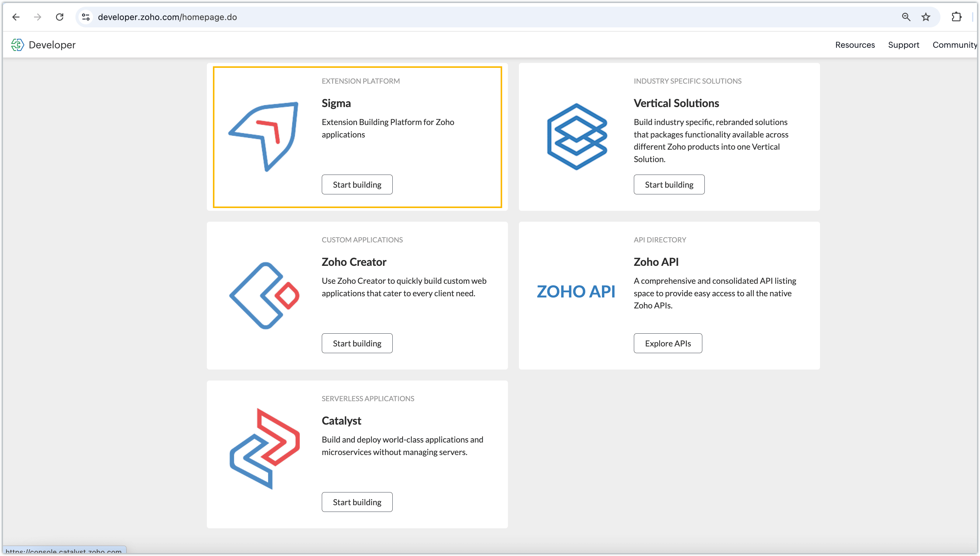Screen dimensions: 980x556
Task: Click the Sigma paper-plane logo
Action: 263,136
